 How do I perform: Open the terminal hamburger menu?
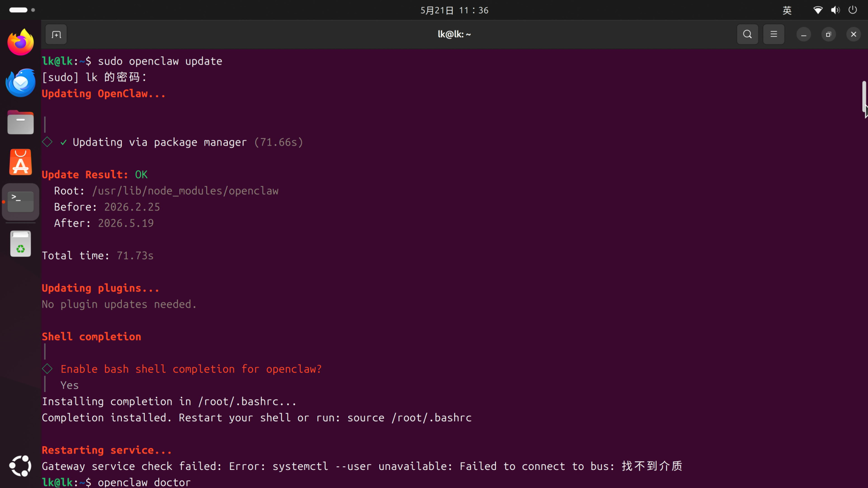pos(773,34)
